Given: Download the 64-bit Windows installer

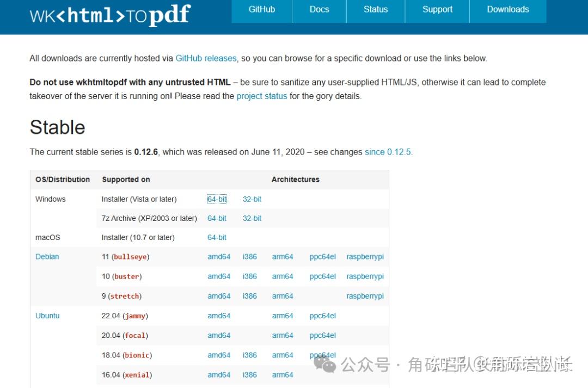Looking at the screenshot, I should point(217,199).
